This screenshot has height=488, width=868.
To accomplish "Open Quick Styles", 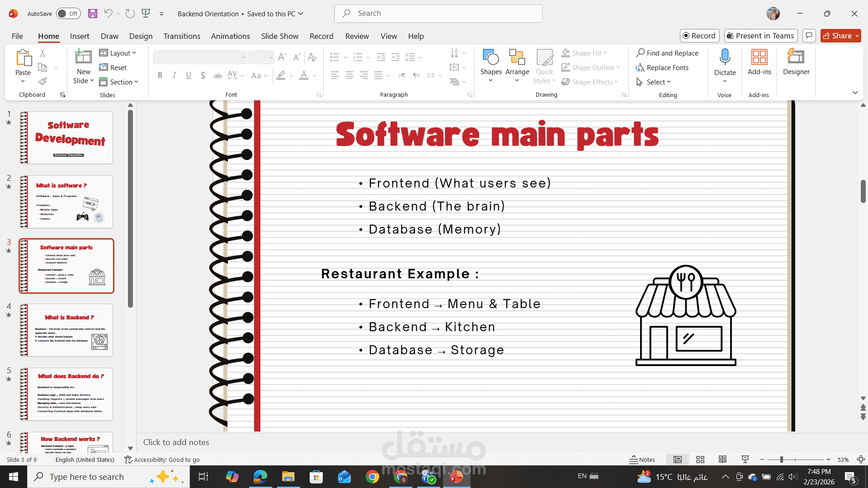I will tap(544, 66).
